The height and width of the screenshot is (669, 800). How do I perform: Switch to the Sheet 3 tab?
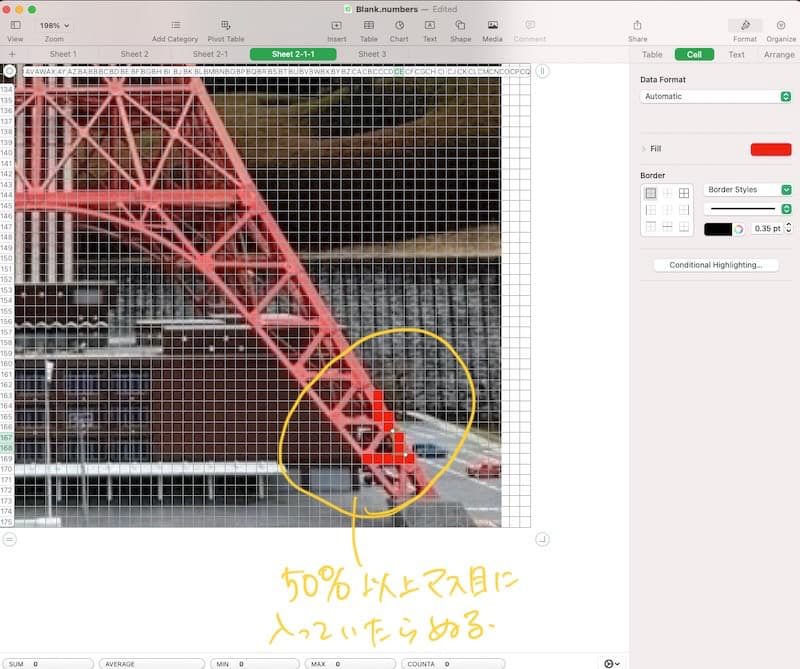pyautogui.click(x=371, y=54)
